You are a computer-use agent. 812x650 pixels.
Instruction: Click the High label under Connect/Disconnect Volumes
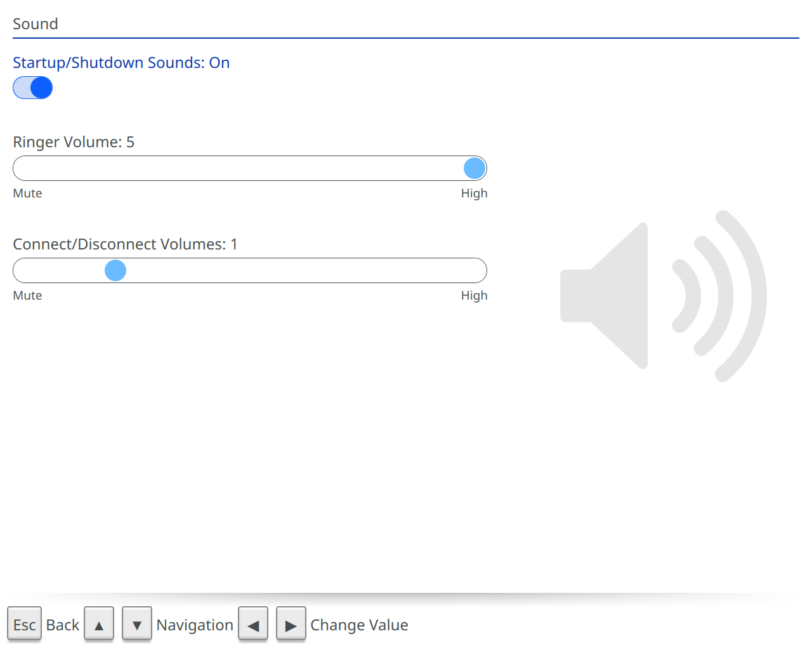click(x=474, y=296)
